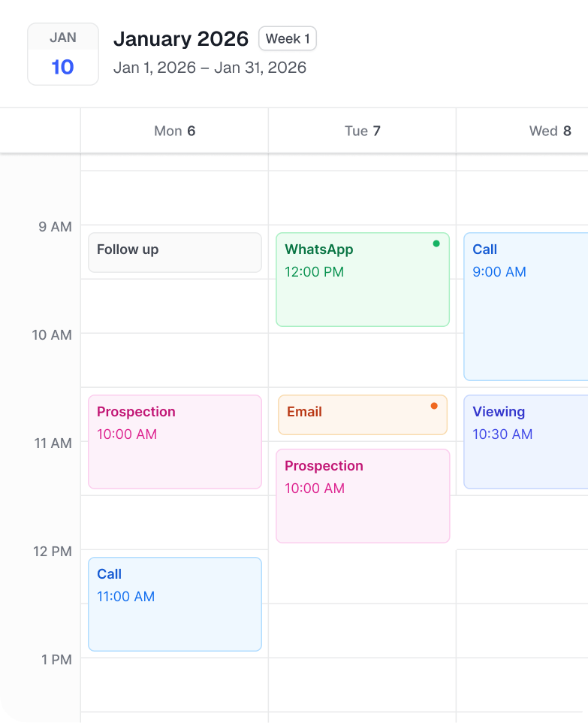
Task: Open Monday's Prospection event
Action: (174, 442)
